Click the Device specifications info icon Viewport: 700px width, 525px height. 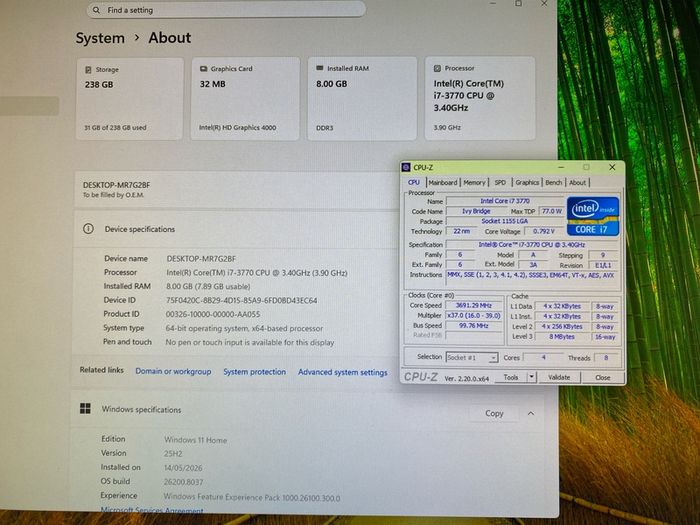click(88, 229)
